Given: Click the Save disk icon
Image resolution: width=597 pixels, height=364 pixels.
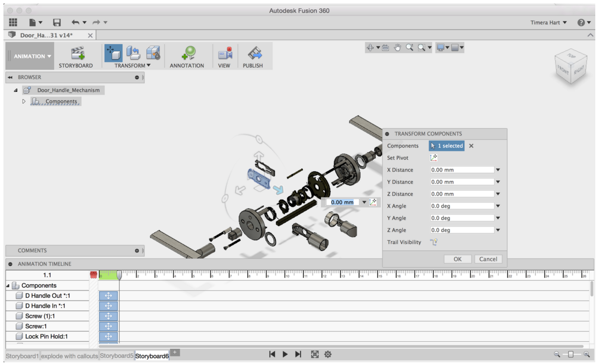Looking at the screenshot, I should [x=56, y=22].
